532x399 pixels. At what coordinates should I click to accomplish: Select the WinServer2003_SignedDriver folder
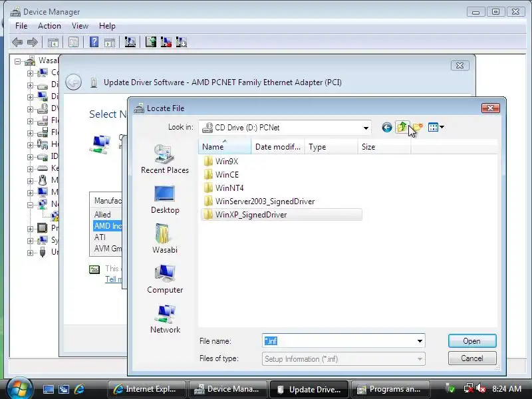click(x=259, y=201)
